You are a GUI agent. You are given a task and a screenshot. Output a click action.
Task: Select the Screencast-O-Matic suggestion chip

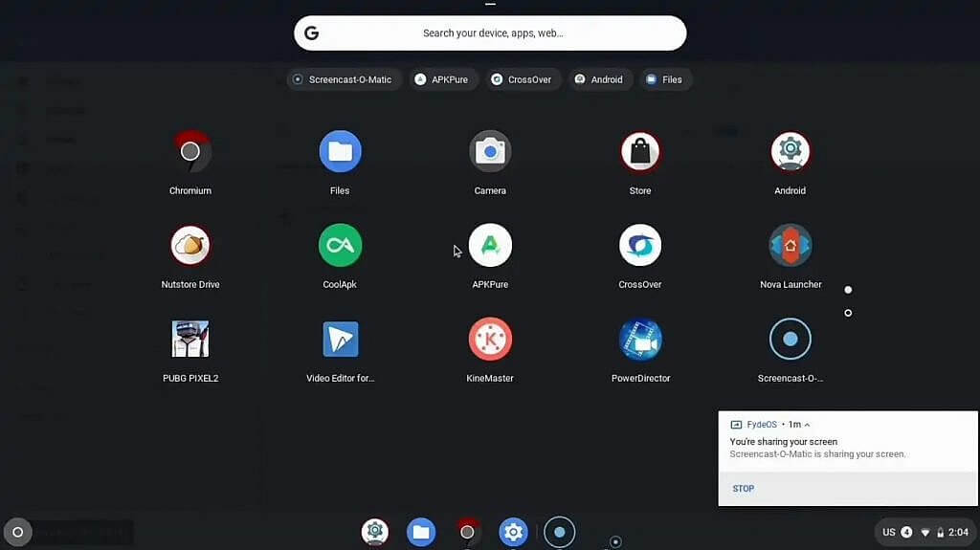click(344, 79)
